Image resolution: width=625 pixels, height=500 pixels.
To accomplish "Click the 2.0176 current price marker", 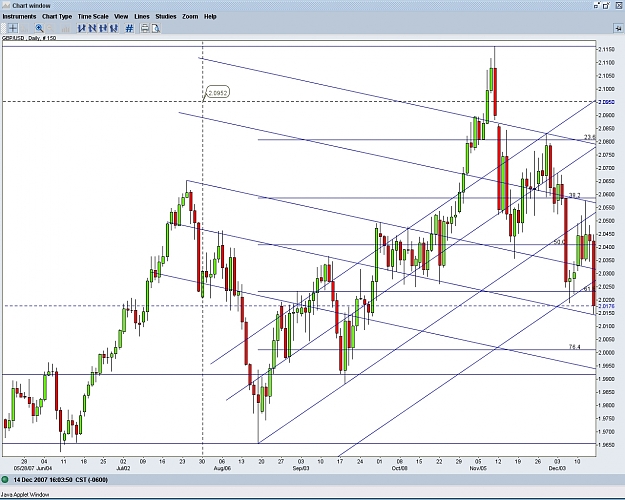I will click(607, 306).
